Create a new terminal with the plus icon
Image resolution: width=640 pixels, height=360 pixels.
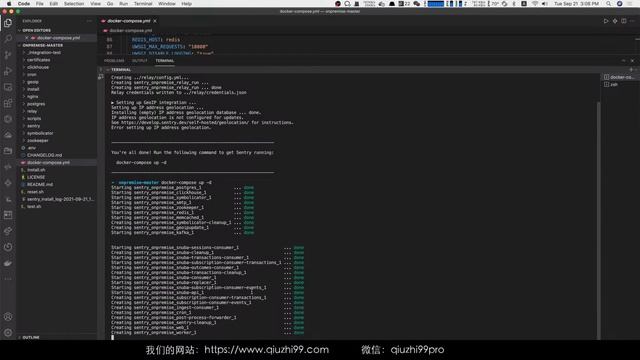(631, 69)
